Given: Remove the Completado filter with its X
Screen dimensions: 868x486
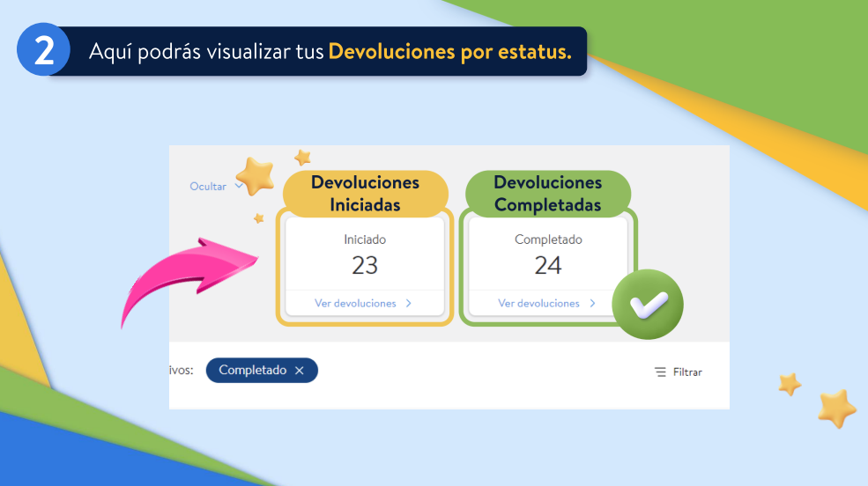Looking at the screenshot, I should (x=300, y=371).
